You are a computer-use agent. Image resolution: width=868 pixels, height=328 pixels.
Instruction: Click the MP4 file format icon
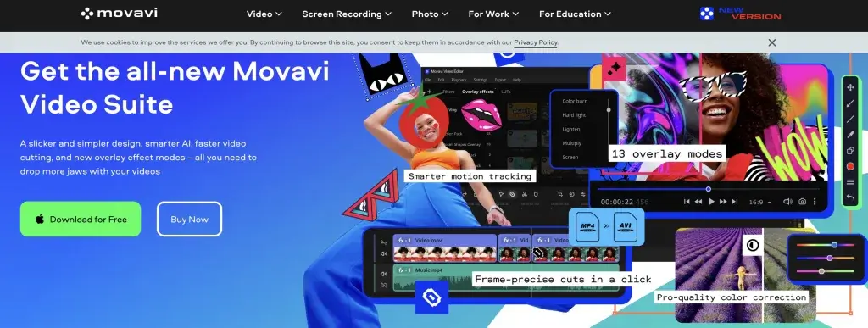(588, 226)
